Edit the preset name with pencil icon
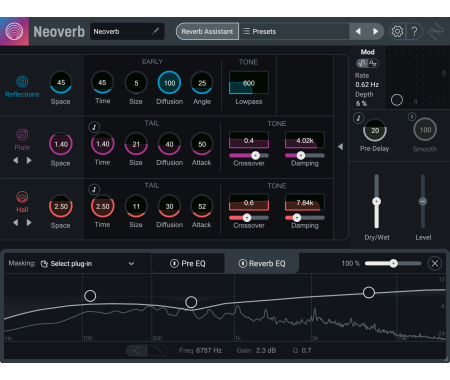Viewport: 450px width, 380px height. [x=155, y=31]
